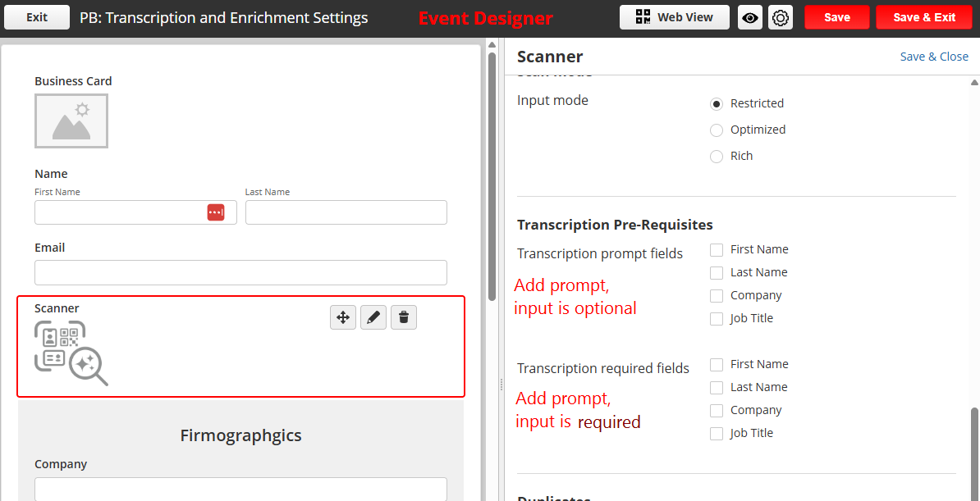Open Web View
Screen dimensions: 980x501
(675, 17)
